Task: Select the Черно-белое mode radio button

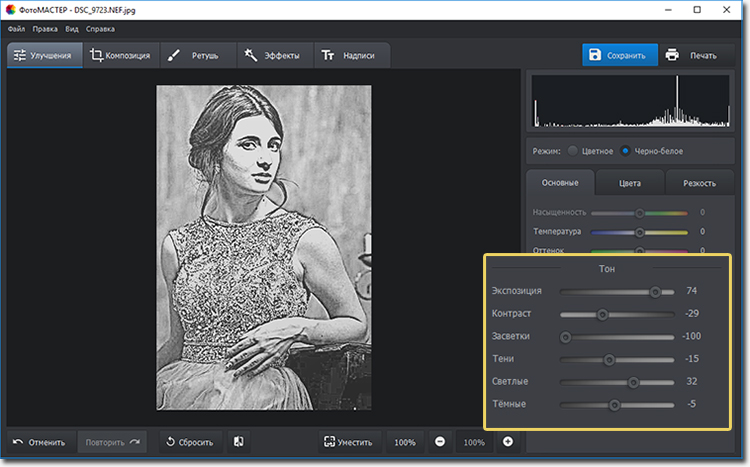Action: pyautogui.click(x=626, y=151)
